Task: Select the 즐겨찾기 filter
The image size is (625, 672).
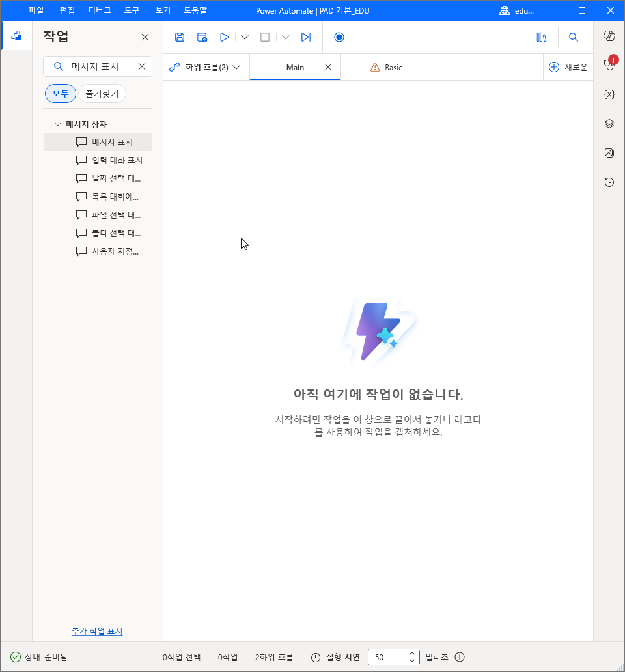Action: [102, 93]
